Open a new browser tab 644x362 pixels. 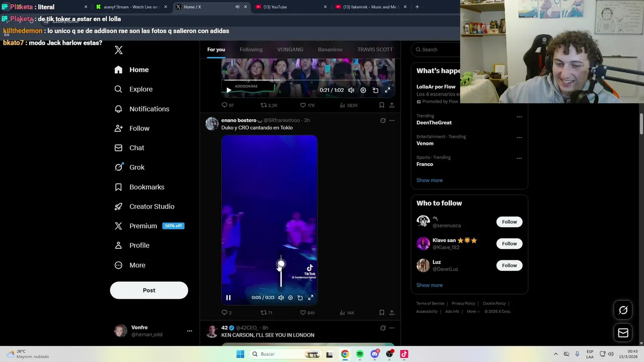tap(417, 7)
